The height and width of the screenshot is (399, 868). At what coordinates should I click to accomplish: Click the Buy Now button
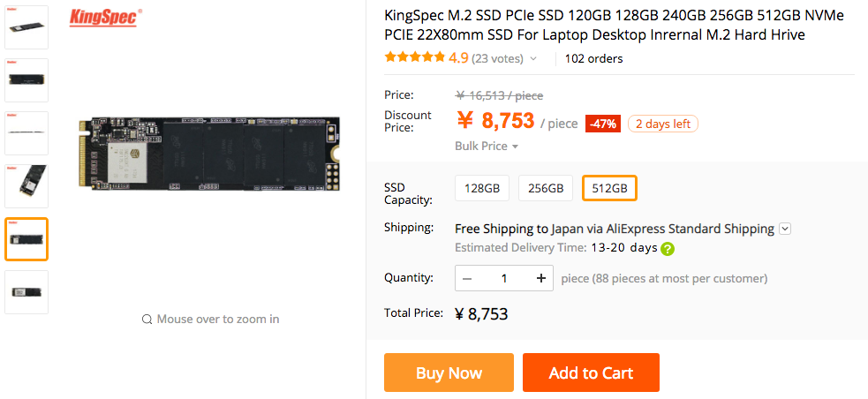pyautogui.click(x=449, y=373)
